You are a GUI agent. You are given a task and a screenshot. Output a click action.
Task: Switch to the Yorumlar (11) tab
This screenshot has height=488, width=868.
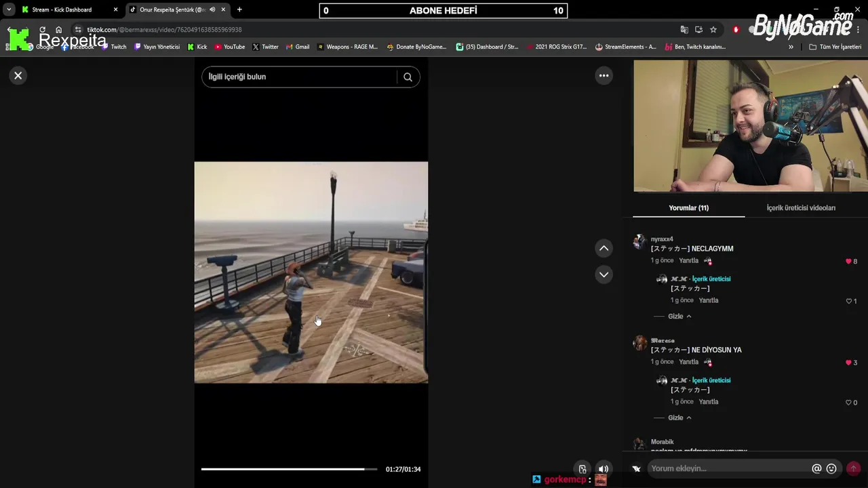click(688, 208)
